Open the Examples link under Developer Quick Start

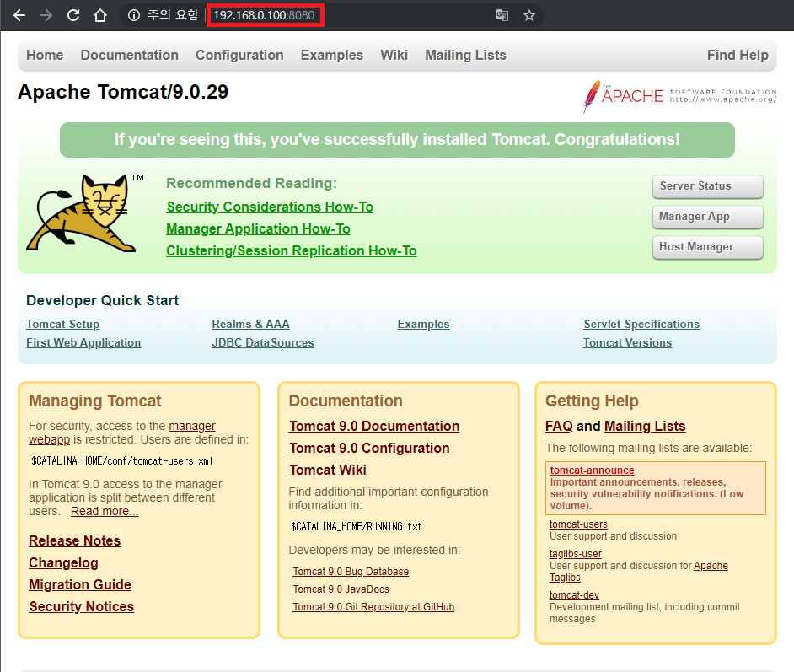(x=423, y=324)
